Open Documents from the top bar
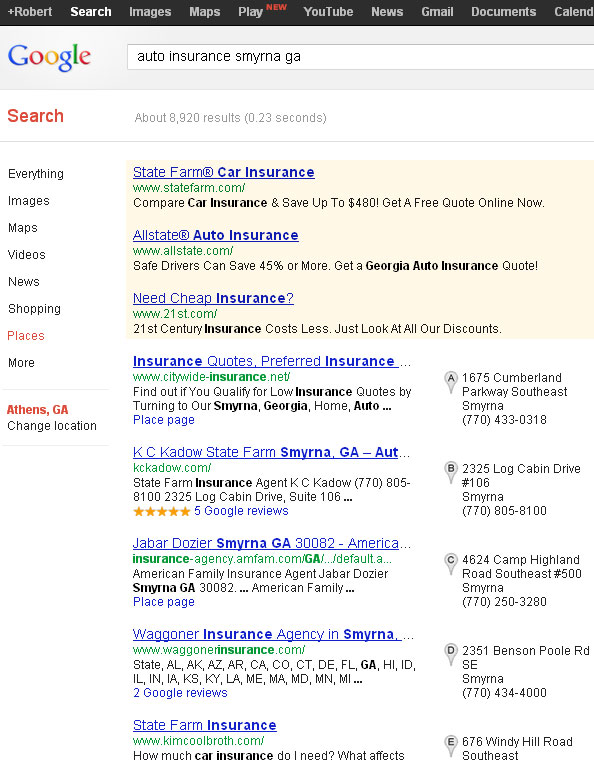Image resolution: width=594 pixels, height=764 pixels. pos(503,12)
